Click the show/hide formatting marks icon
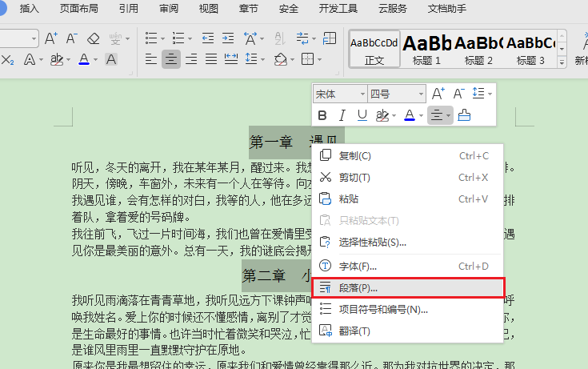 (x=302, y=38)
